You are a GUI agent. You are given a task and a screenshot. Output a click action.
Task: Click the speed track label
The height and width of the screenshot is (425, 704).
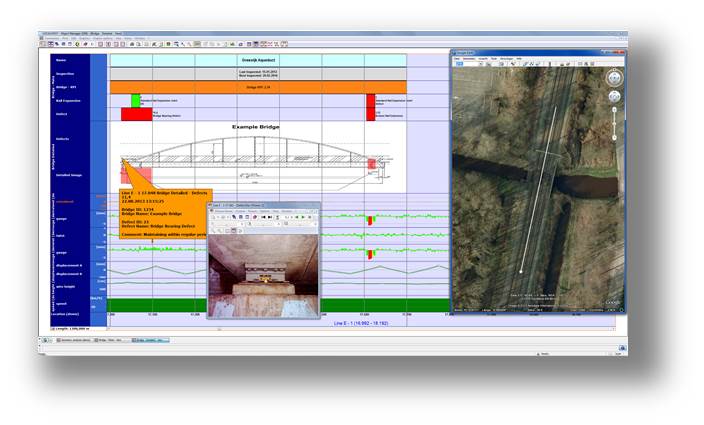click(x=61, y=304)
